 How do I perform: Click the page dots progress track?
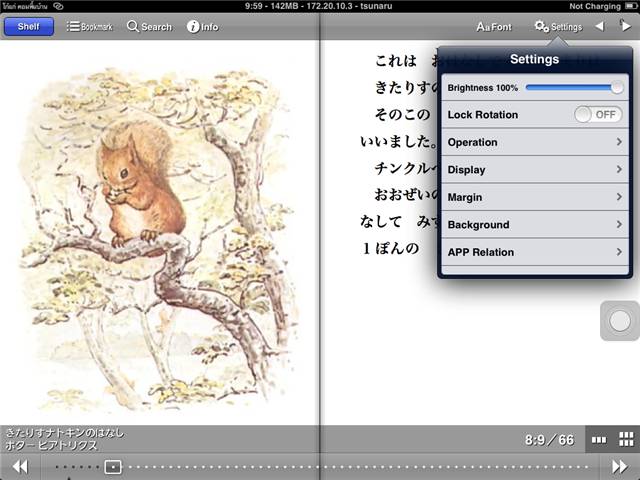tap(320, 467)
